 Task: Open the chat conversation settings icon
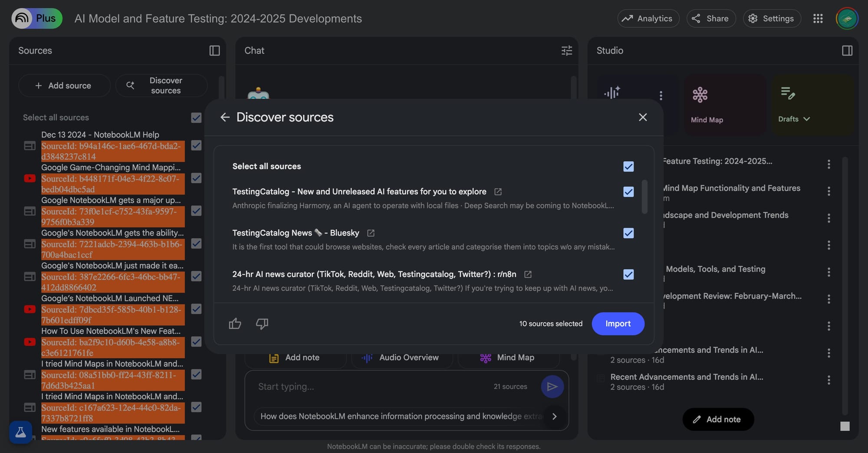click(x=566, y=51)
